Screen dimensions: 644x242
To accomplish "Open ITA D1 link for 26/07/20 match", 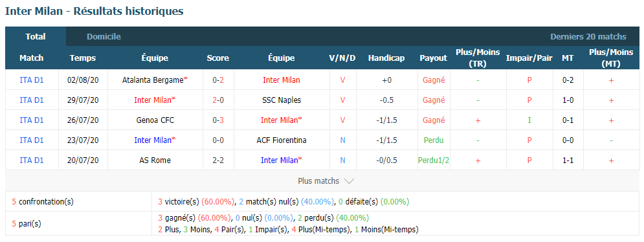I will pyautogui.click(x=32, y=120).
